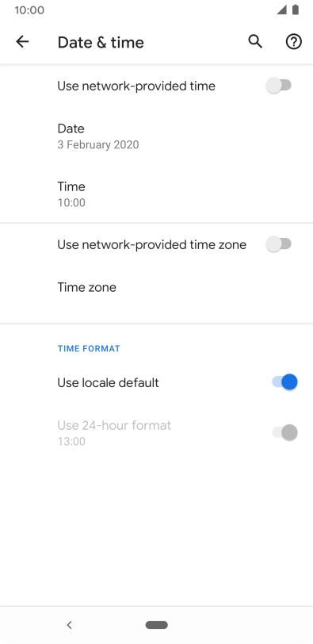
Task: Open search with magnifier icon
Action: tap(255, 42)
